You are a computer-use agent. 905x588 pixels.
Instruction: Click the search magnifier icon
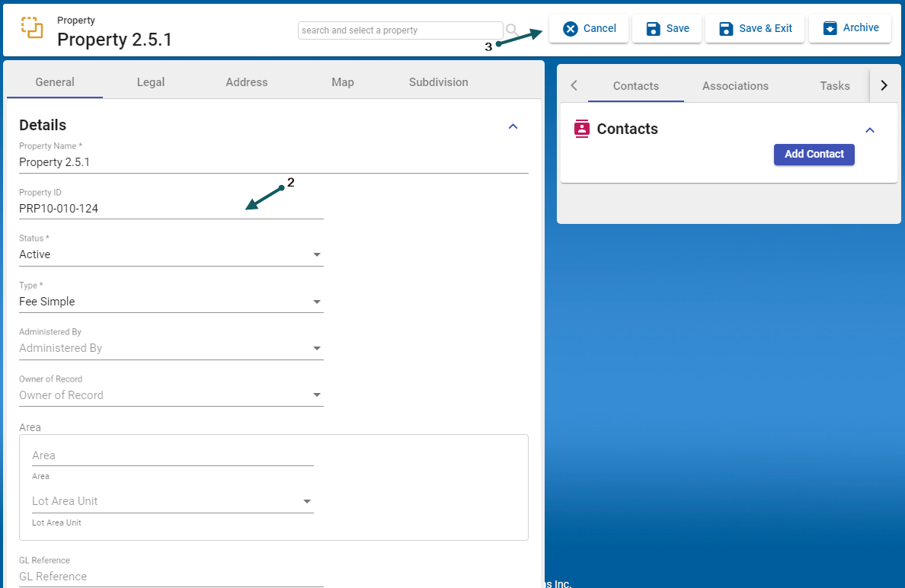pyautogui.click(x=512, y=30)
